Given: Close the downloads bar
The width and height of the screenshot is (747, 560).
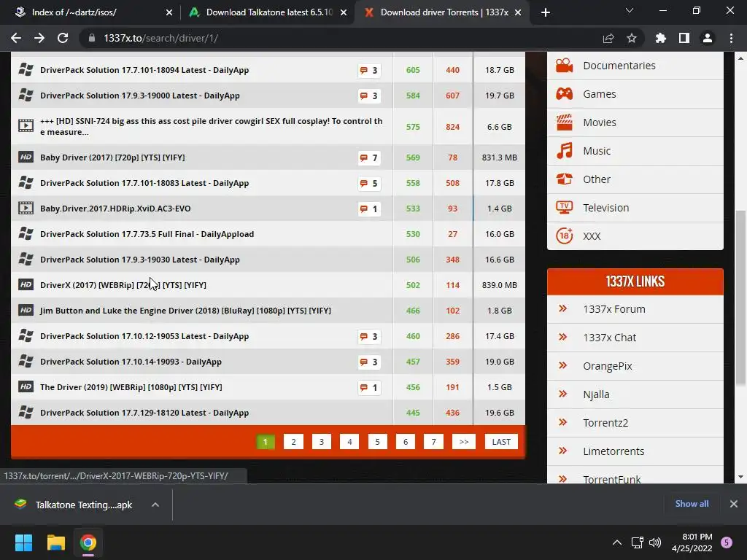Looking at the screenshot, I should (734, 504).
